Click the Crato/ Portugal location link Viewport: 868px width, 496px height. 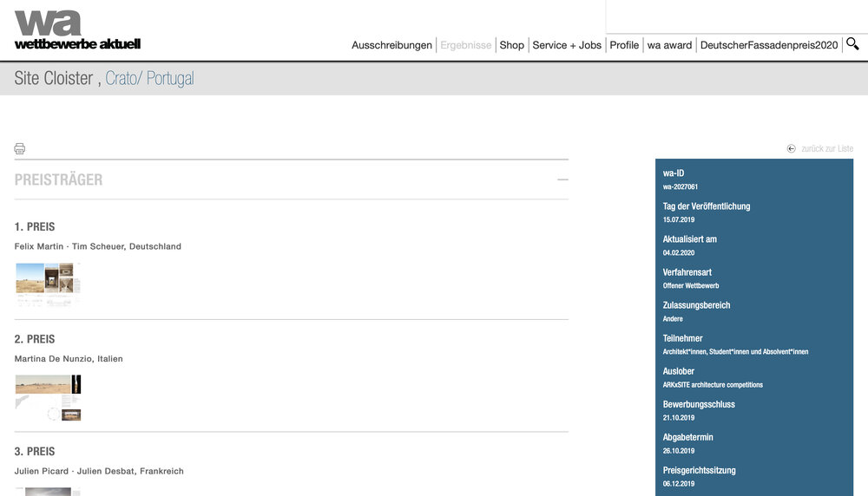(149, 78)
